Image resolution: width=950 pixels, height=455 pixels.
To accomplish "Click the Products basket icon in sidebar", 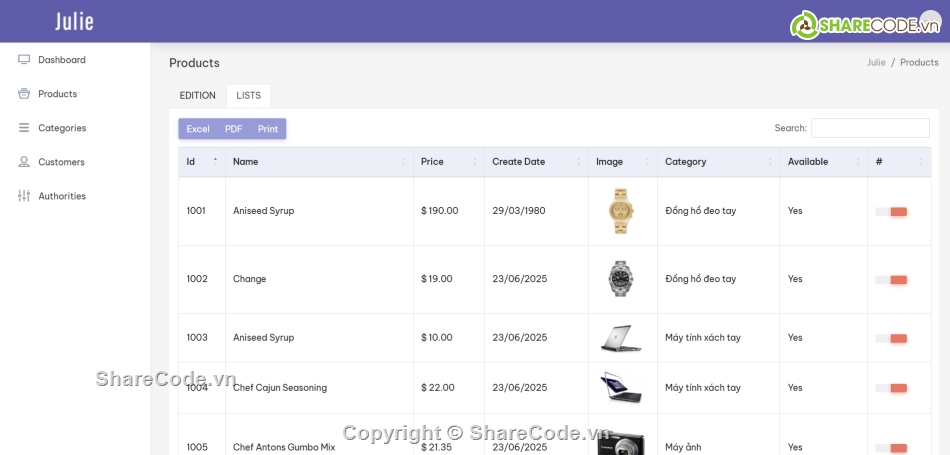I will [24, 93].
